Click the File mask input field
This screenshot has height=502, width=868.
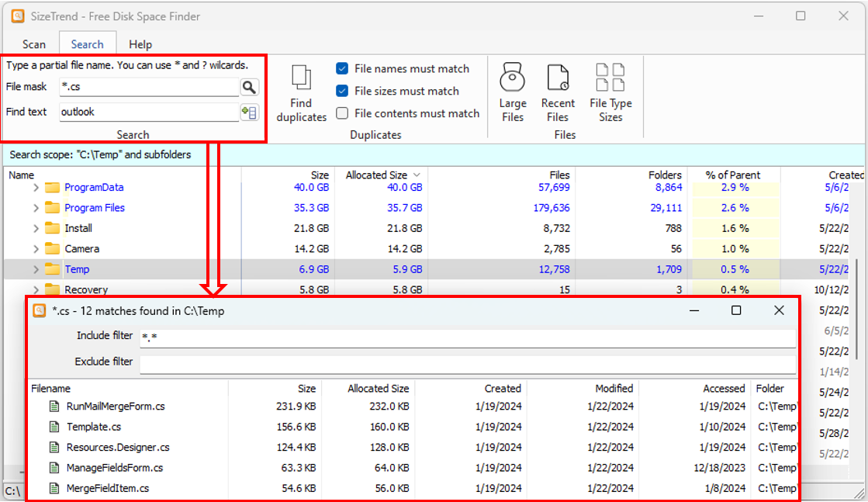(150, 87)
